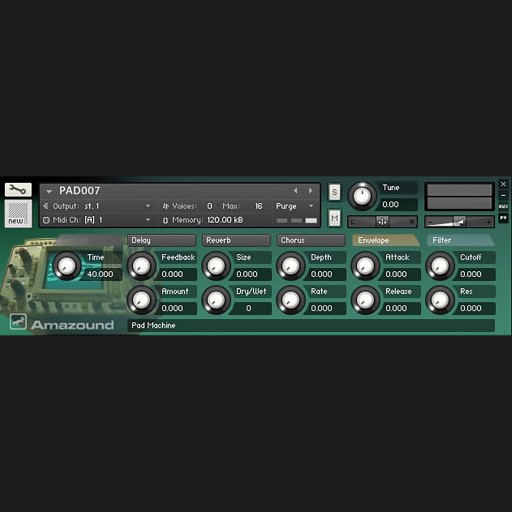Image resolution: width=512 pixels, height=512 pixels.
Task: Click the volume slider handle
Action: coord(460,222)
